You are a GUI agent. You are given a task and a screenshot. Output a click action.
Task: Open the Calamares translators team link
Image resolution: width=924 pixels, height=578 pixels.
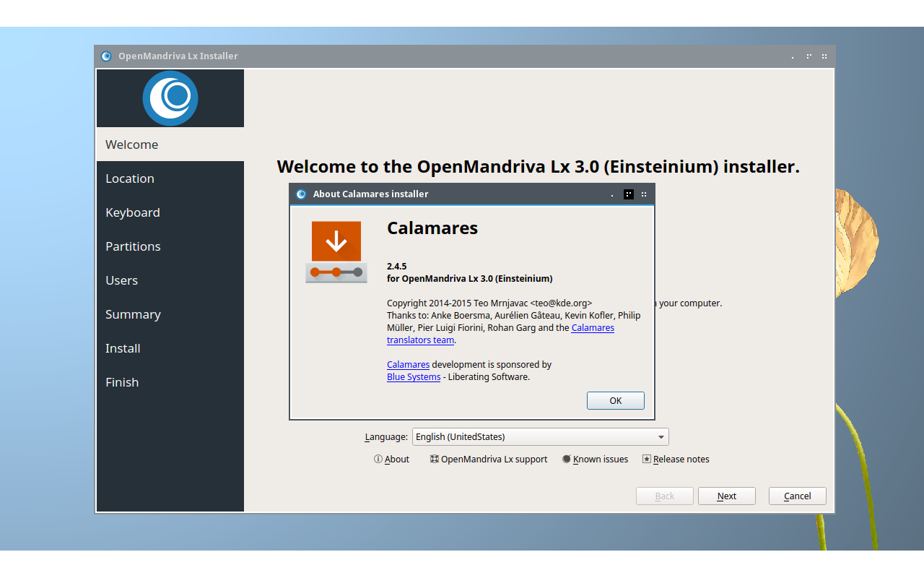point(420,340)
